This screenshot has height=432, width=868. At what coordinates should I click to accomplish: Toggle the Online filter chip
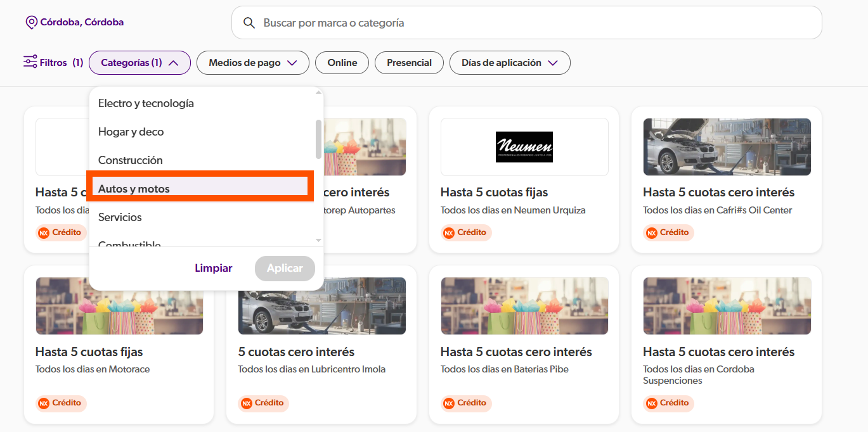pyautogui.click(x=342, y=63)
